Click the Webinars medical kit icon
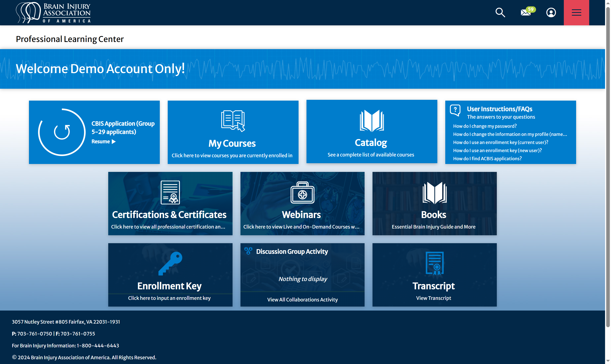Screen dimensions: 611x364 point(302,192)
